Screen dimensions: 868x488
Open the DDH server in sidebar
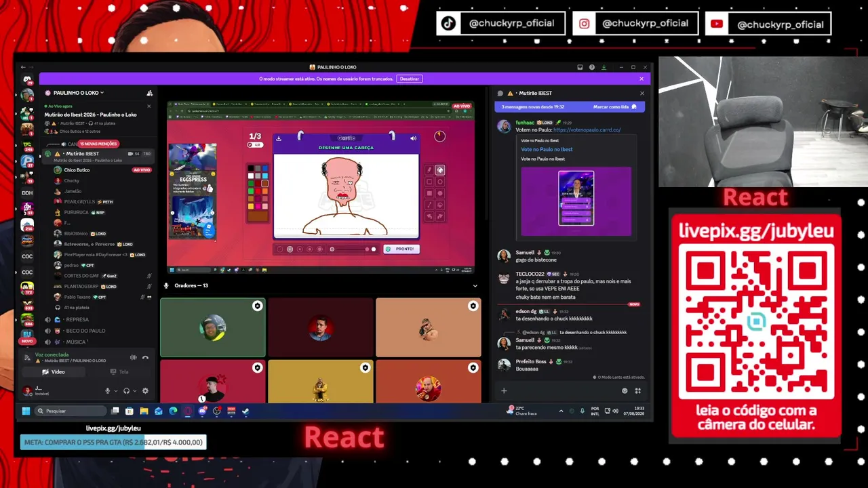point(27,192)
